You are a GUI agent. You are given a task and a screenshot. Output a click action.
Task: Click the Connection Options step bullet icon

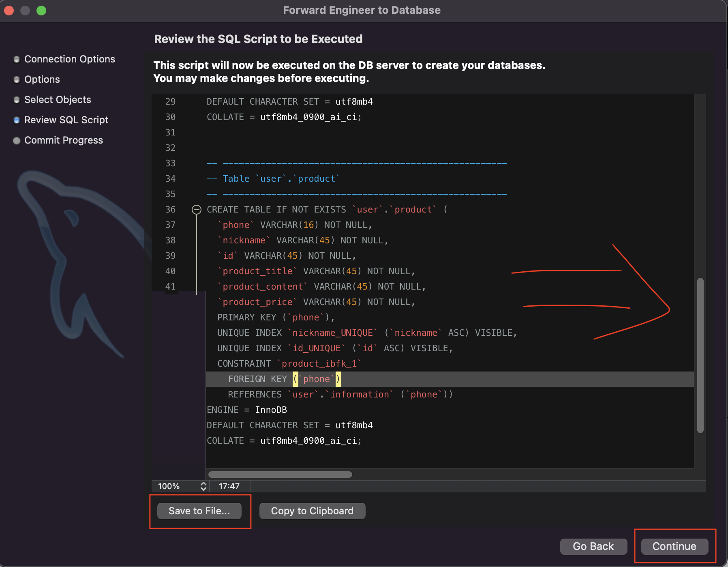click(17, 59)
